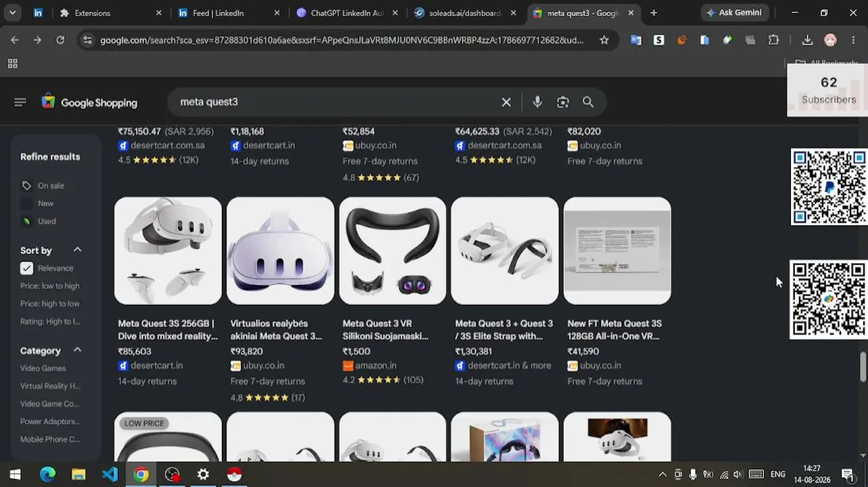The image size is (868, 487).
Task: Clear the meta quest3 search query
Action: click(x=506, y=102)
